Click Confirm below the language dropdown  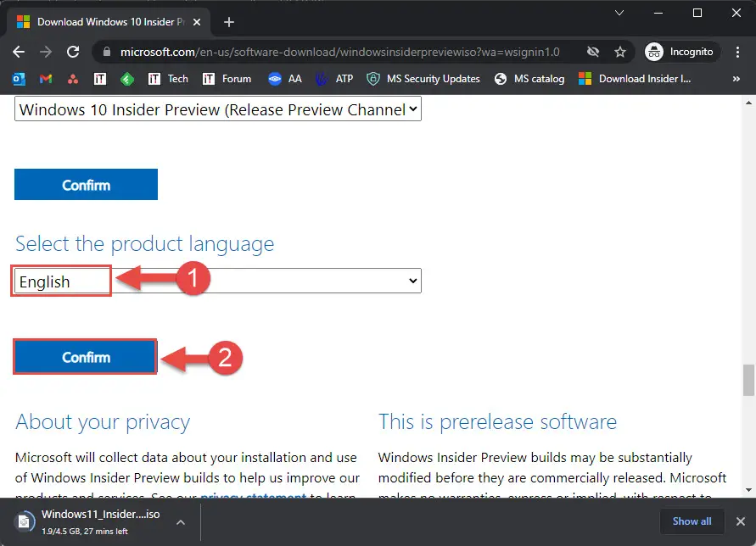click(x=86, y=357)
